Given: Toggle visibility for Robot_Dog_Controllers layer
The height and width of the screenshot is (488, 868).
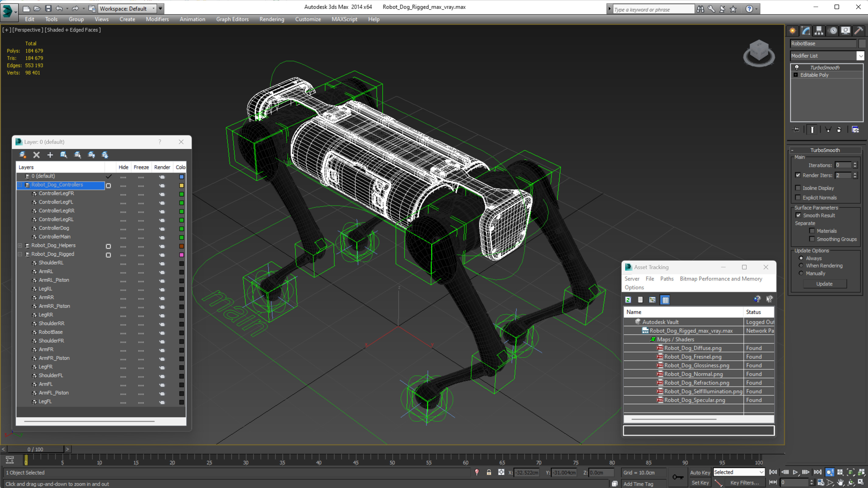Looking at the screenshot, I should [124, 185].
